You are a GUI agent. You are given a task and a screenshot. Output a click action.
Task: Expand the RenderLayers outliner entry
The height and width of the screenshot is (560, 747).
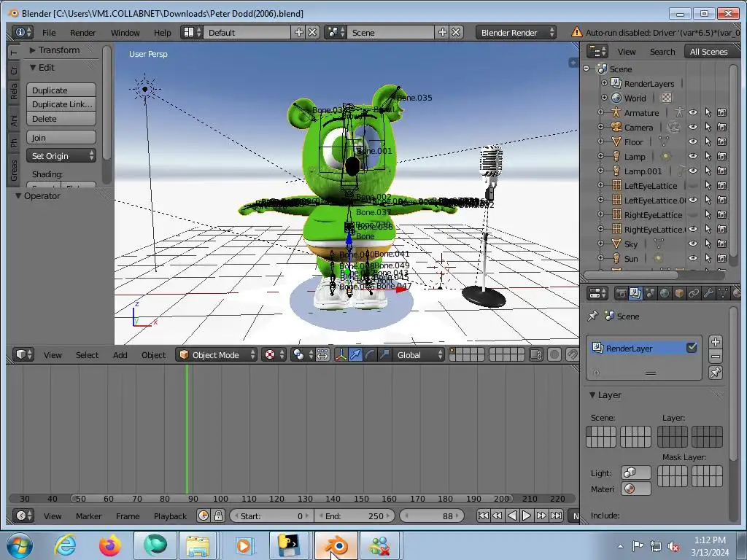(604, 83)
